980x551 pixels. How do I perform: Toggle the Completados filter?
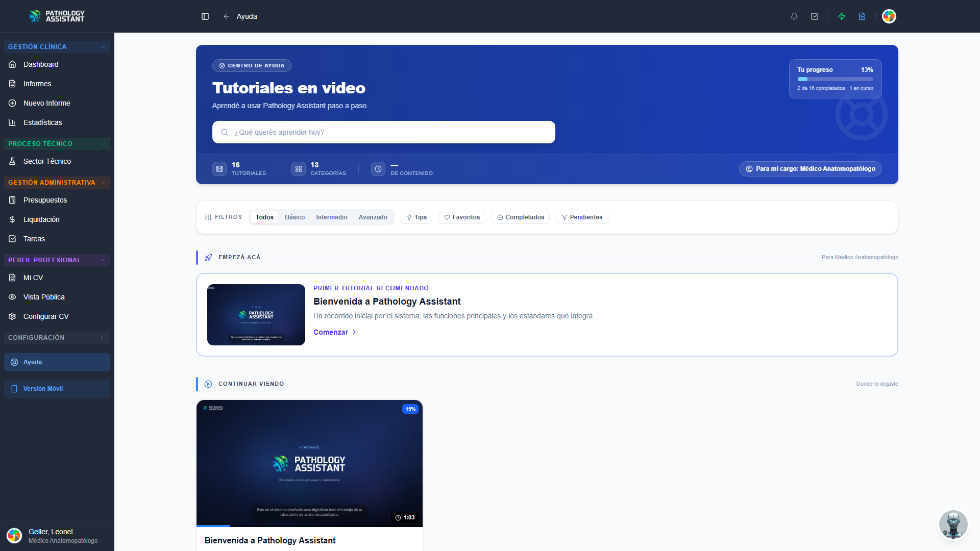521,217
